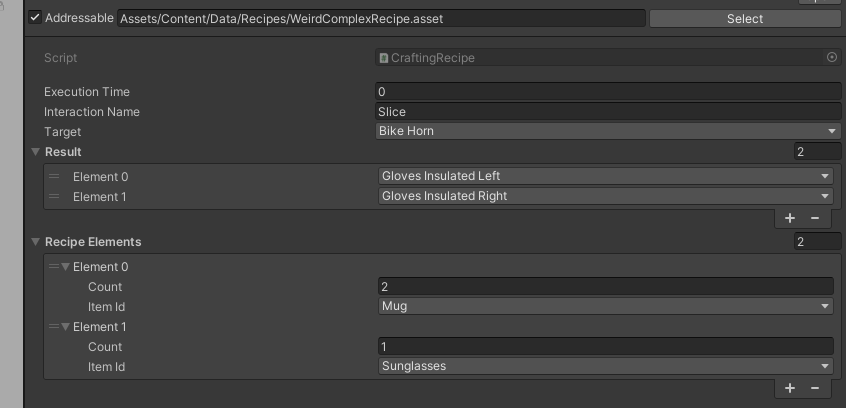This screenshot has height=408, width=846.
Task: Click the Execution Time input field
Action: pos(608,92)
